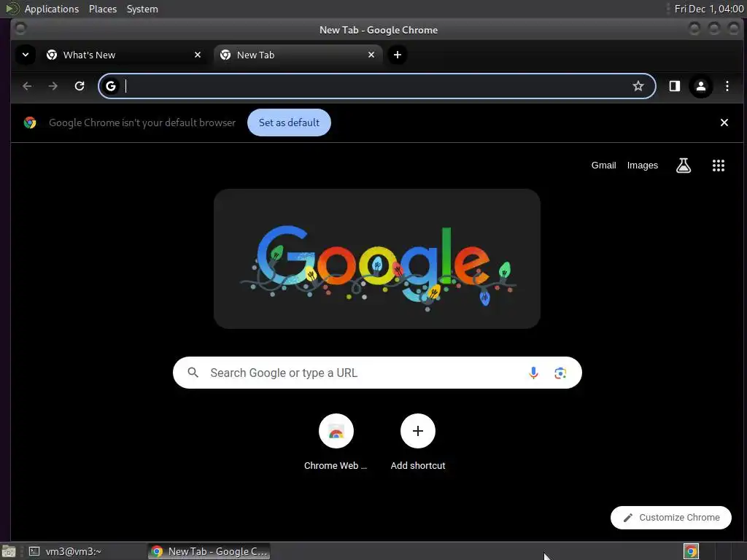Open the Places menu
Screen dimensions: 747x560
(x=102, y=9)
